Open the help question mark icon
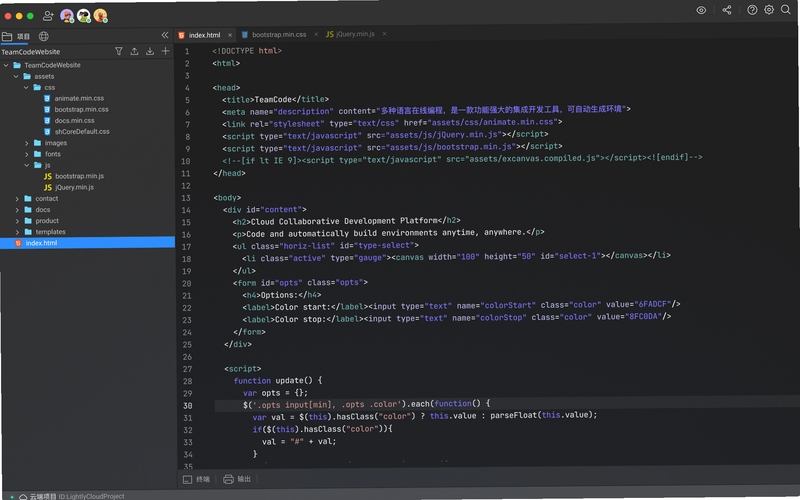Screen dimensions: 800x500 click(752, 10)
